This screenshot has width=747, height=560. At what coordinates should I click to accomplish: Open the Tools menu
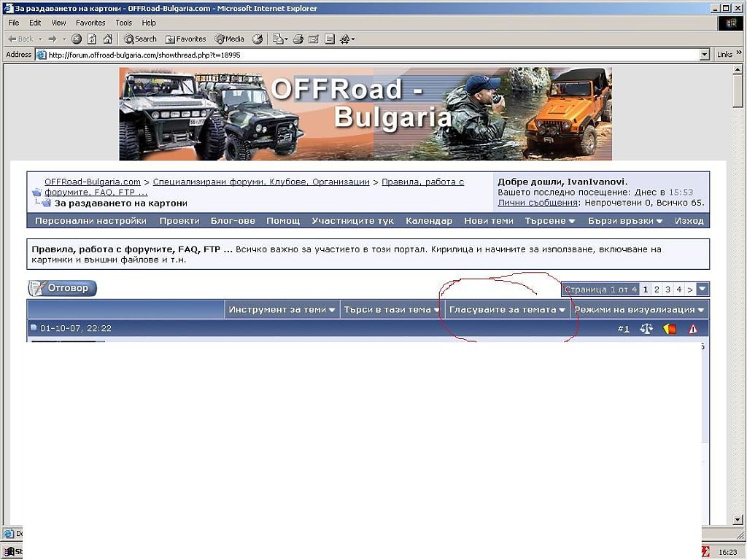click(x=124, y=23)
